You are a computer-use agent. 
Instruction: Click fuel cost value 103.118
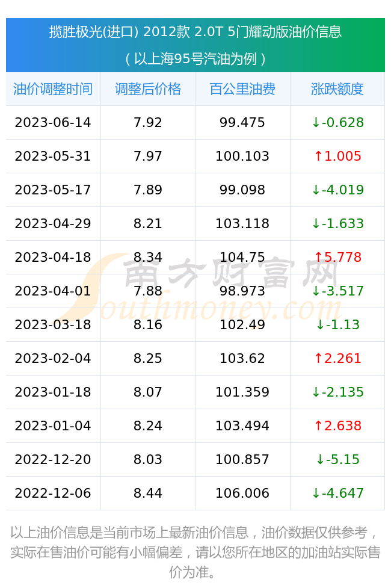tap(242, 224)
